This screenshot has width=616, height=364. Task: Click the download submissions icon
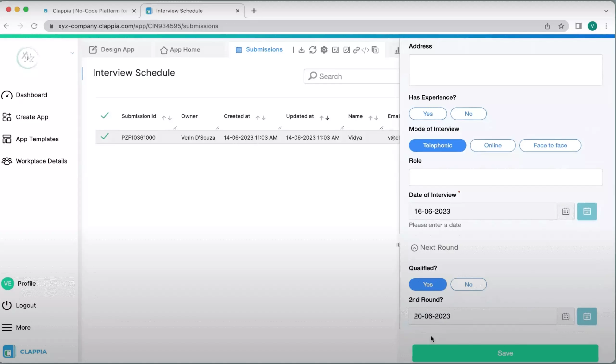point(302,50)
